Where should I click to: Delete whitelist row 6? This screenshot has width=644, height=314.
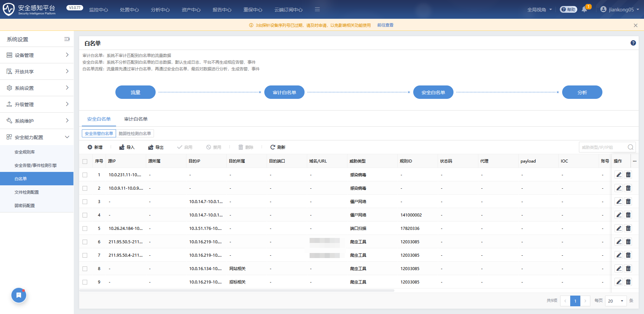628,242
